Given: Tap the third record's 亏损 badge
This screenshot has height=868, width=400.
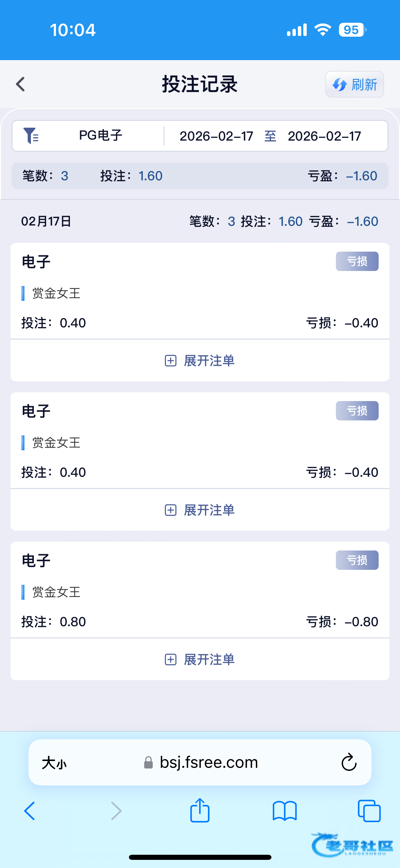Looking at the screenshot, I should pos(357,560).
